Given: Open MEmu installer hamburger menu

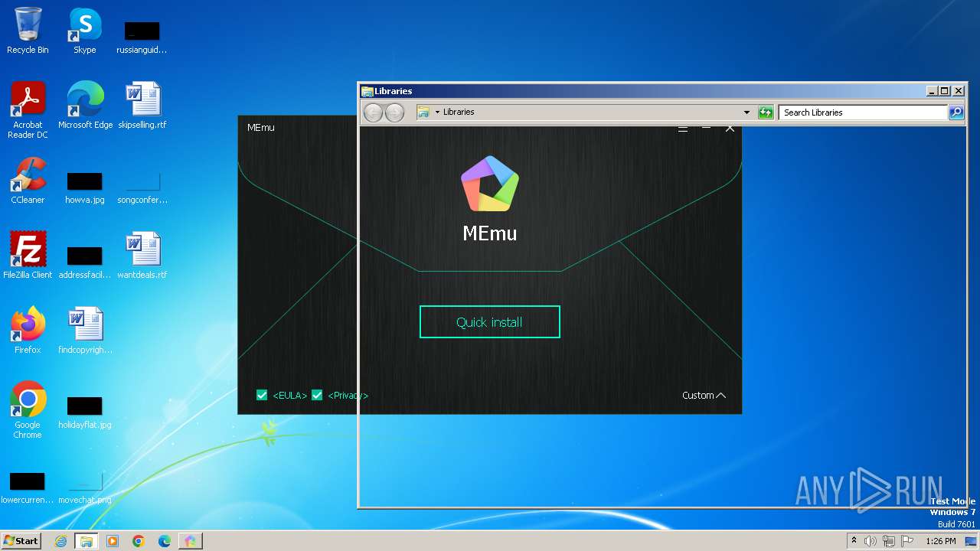Looking at the screenshot, I should (x=683, y=129).
